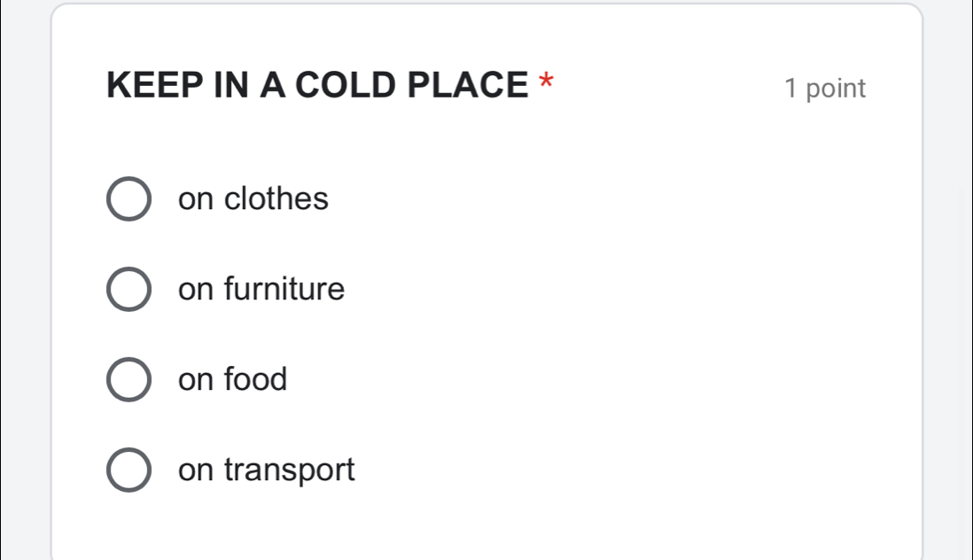The image size is (973, 560).
Task: Click the last radio circle in the list
Action: [128, 470]
